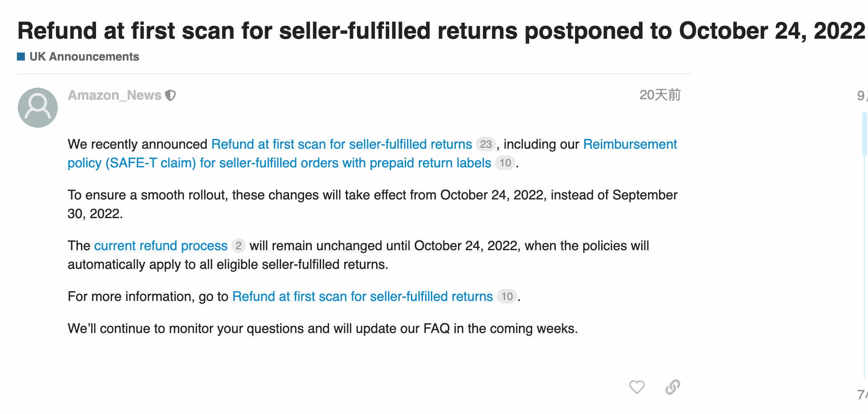Follow the current refund process link
The width and height of the screenshot is (868, 414).
click(161, 246)
